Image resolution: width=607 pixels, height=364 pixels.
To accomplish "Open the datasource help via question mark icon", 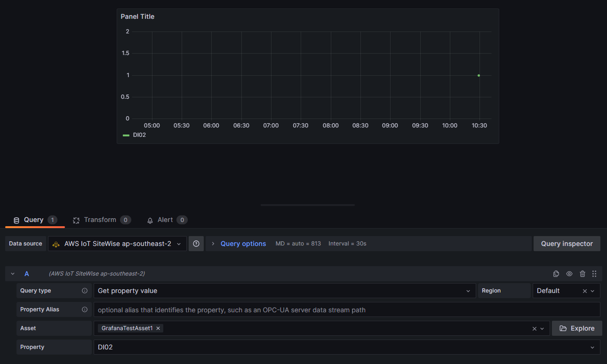I will click(196, 244).
